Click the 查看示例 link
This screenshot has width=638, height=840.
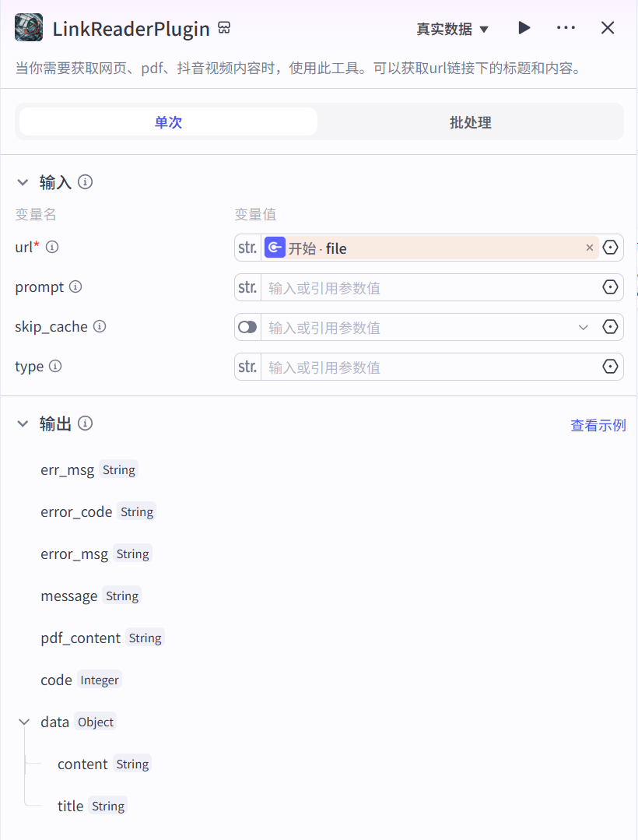(x=598, y=425)
